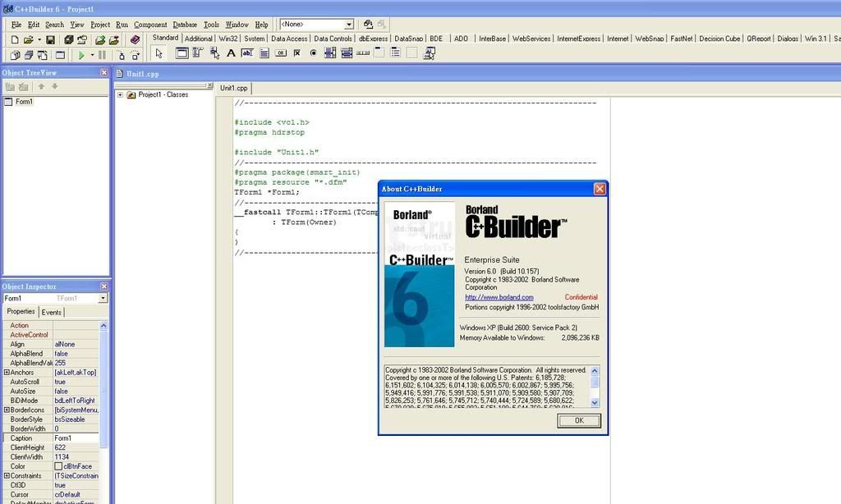Switch to the Additional palette tab
This screenshot has width=841, height=504.
(x=199, y=39)
